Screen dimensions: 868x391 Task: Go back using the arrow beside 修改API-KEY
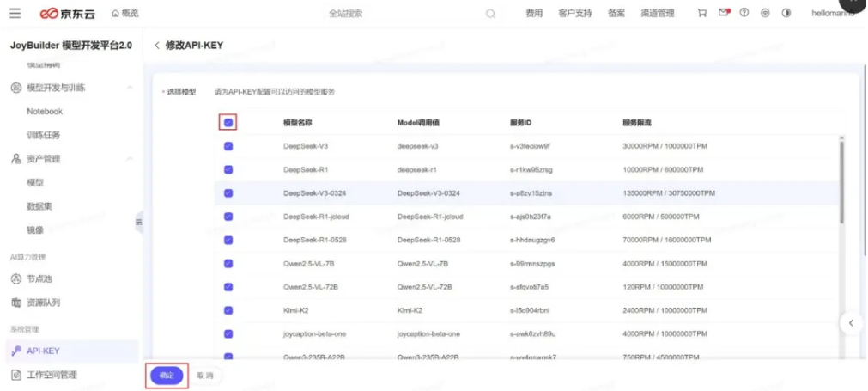pos(157,45)
